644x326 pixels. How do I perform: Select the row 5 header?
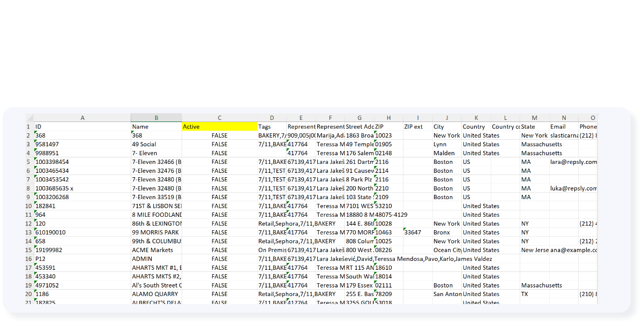pyautogui.click(x=28, y=162)
